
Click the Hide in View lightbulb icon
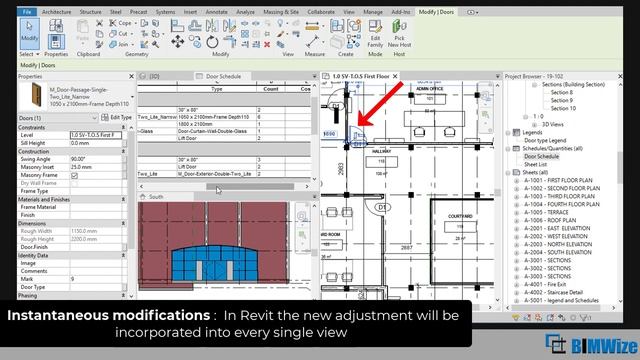[280, 23]
